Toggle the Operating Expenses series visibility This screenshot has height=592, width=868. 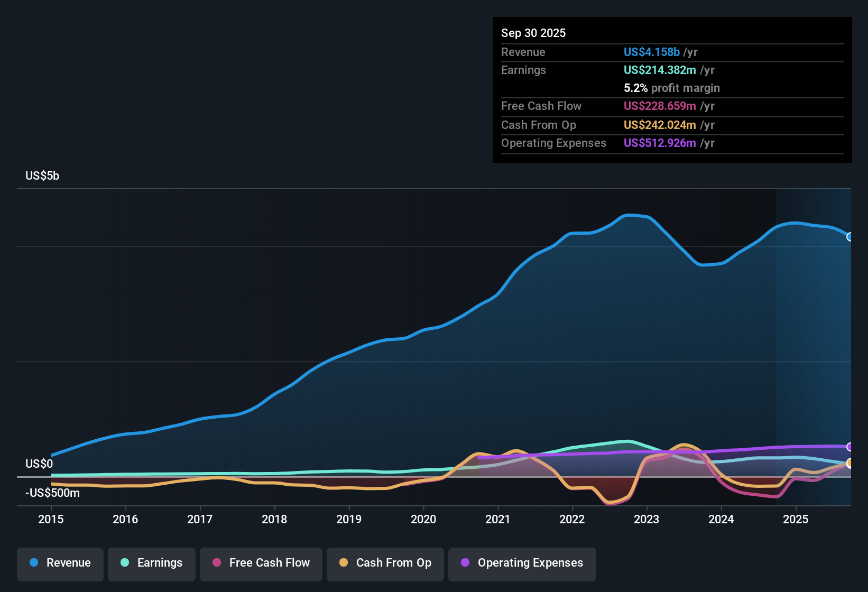(522, 563)
